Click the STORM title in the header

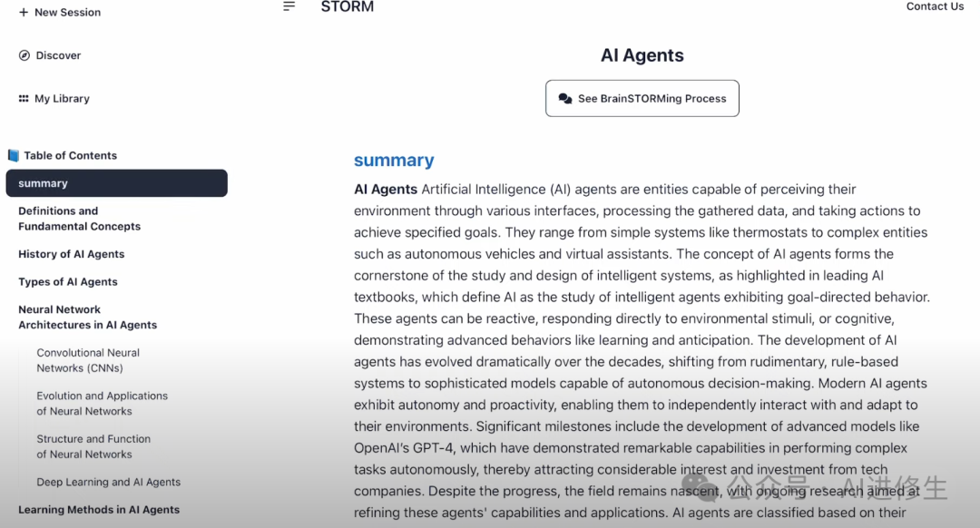(x=347, y=7)
